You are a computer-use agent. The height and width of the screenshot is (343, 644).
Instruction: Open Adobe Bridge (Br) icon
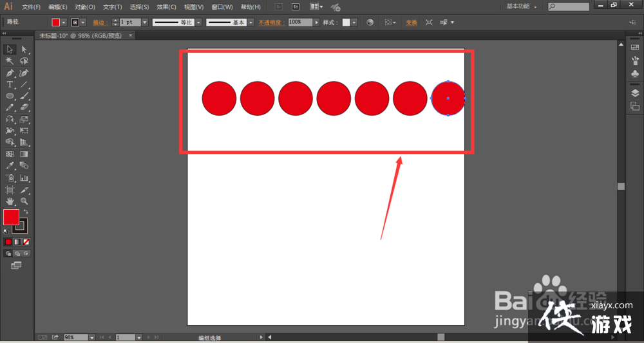(278, 7)
